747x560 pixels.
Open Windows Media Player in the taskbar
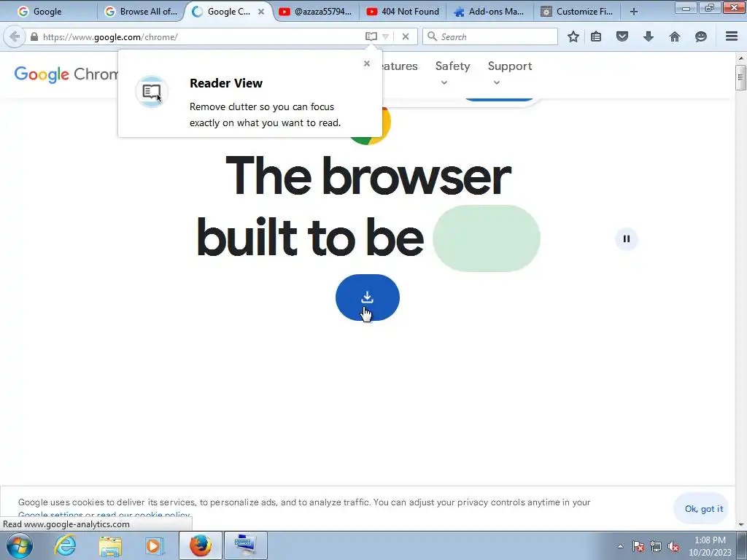coord(154,545)
